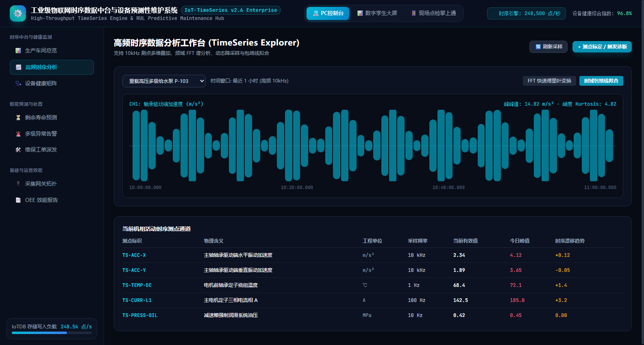This screenshot has width=644, height=345.
Task: Click the 采样频率 column header
Action: pyautogui.click(x=418, y=241)
